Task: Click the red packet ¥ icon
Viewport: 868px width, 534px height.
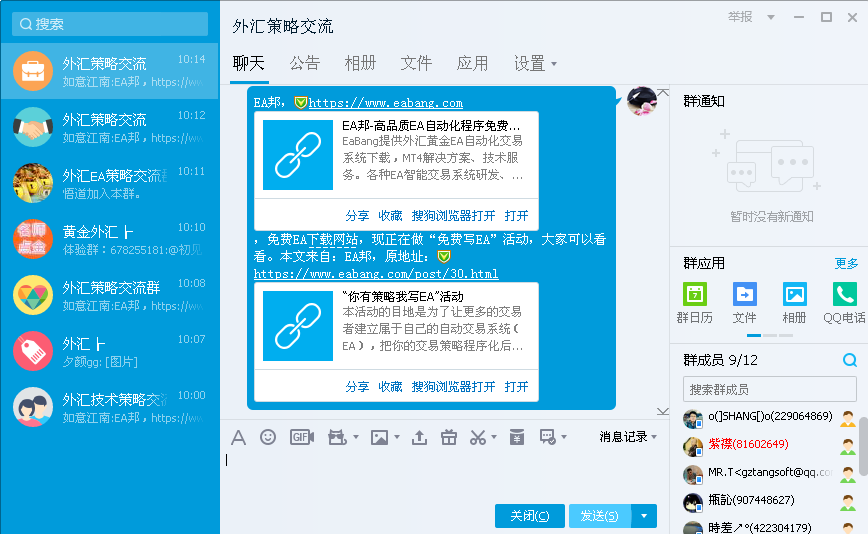Action: click(516, 437)
